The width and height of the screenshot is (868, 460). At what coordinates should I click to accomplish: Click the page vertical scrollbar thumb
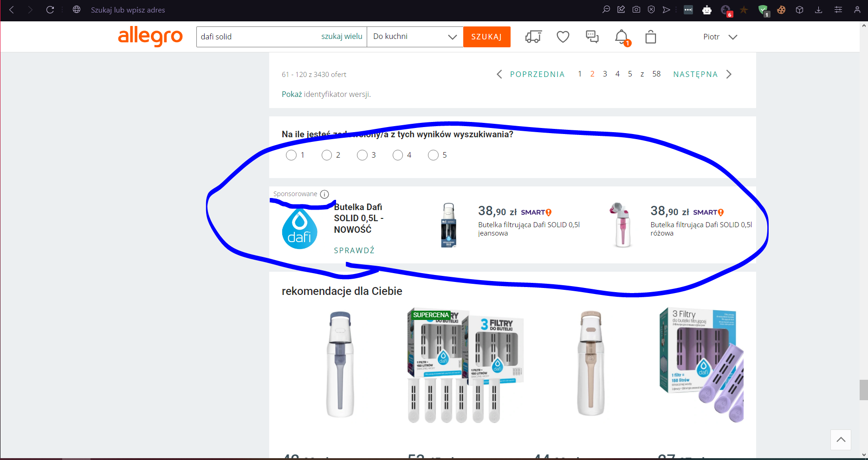pyautogui.click(x=863, y=390)
